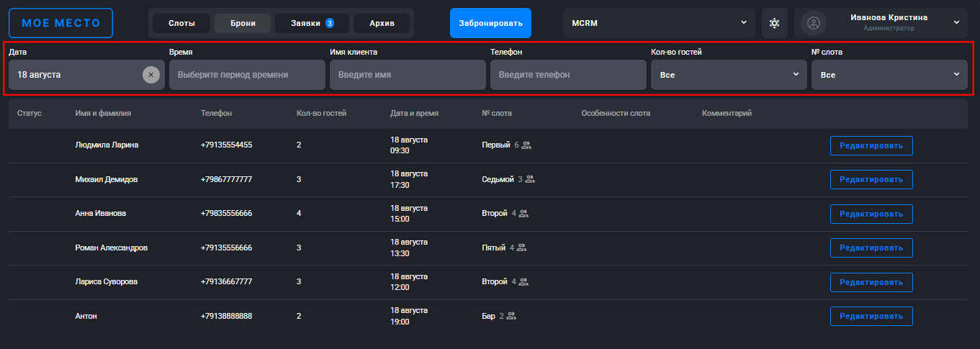The height and width of the screenshot is (349, 980).
Task: Edit booking for Роман Александров
Action: tap(871, 248)
